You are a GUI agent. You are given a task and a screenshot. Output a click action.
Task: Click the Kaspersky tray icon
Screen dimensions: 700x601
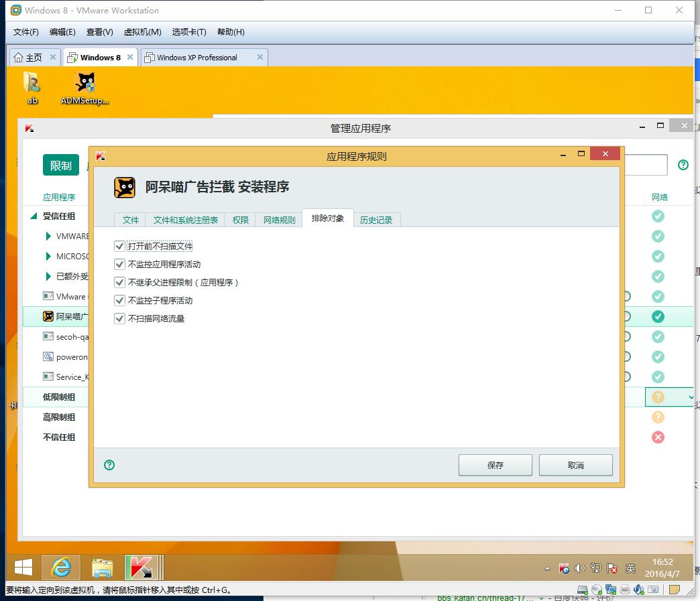pos(564,568)
